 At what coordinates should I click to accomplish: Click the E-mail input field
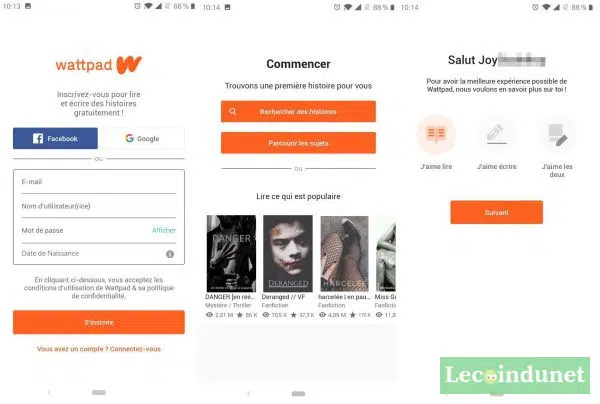coord(99,182)
